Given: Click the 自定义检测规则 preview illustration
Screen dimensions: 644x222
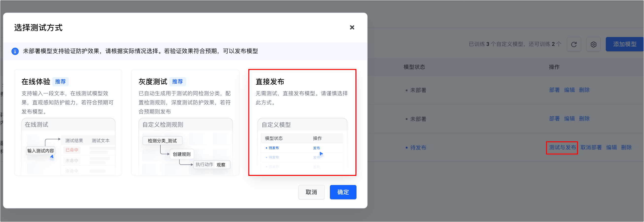Looking at the screenshot, I should click(185, 148).
